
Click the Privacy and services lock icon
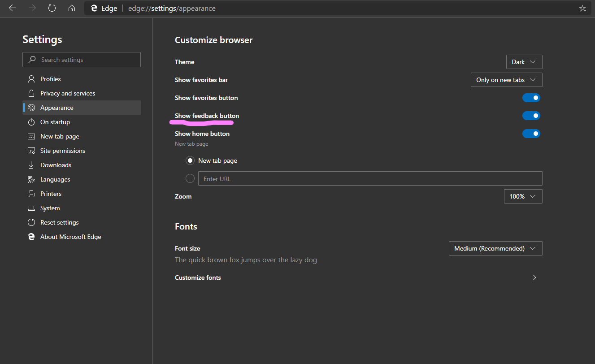31,93
